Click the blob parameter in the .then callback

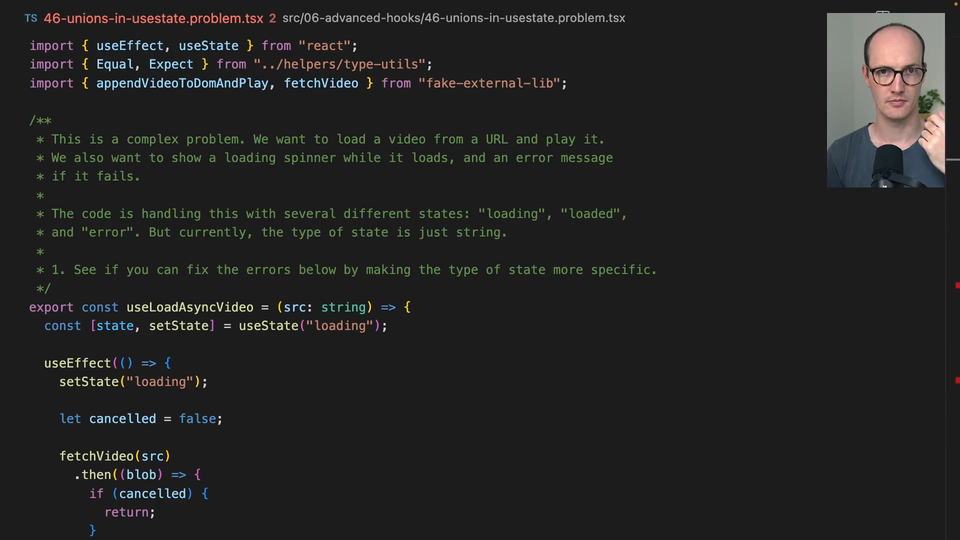tap(141, 475)
